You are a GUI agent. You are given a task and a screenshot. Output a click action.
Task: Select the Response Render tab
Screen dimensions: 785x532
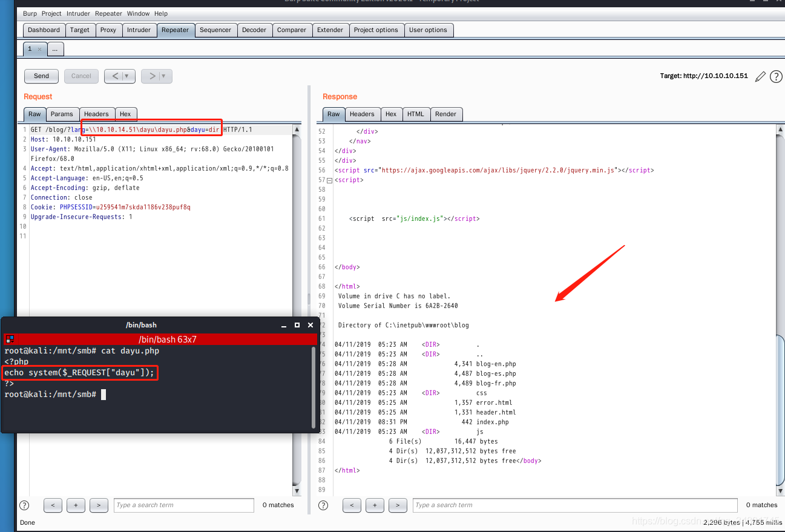coord(445,114)
